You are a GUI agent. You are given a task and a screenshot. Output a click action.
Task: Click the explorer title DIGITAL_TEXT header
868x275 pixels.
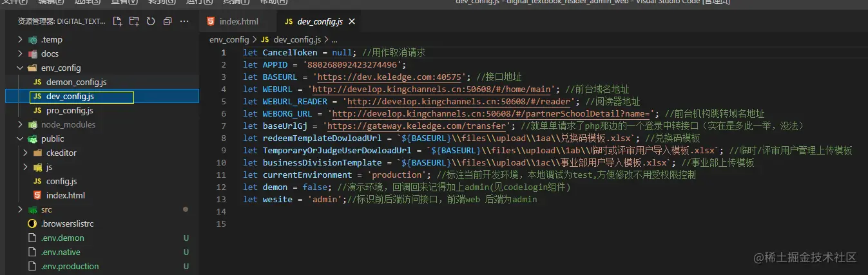pyautogui.click(x=62, y=21)
